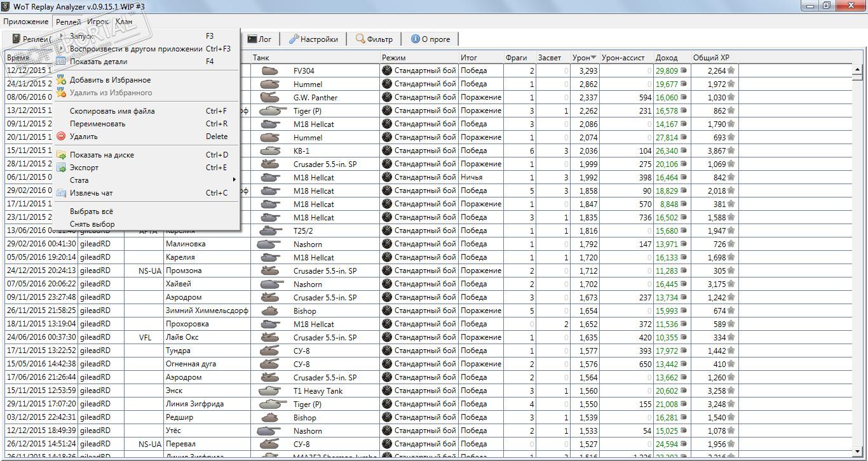Sort by the Режим column header

click(419, 58)
